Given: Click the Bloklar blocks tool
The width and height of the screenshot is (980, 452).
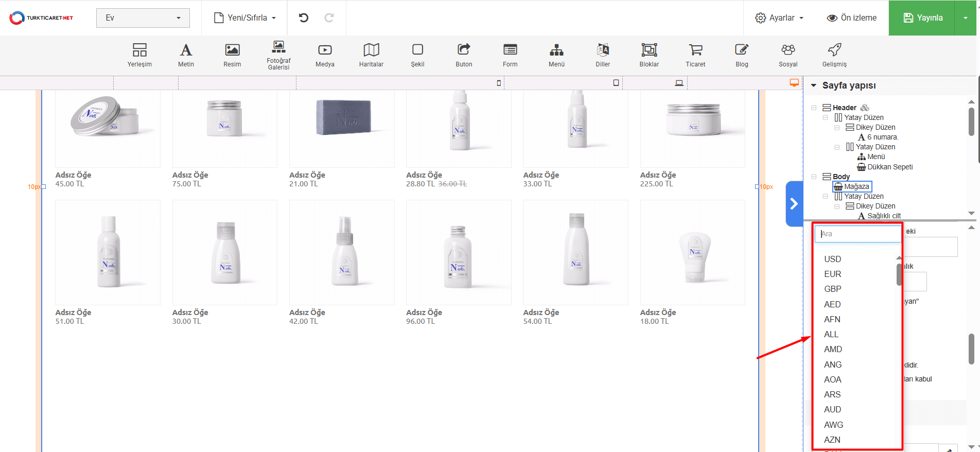Looking at the screenshot, I should pos(649,55).
